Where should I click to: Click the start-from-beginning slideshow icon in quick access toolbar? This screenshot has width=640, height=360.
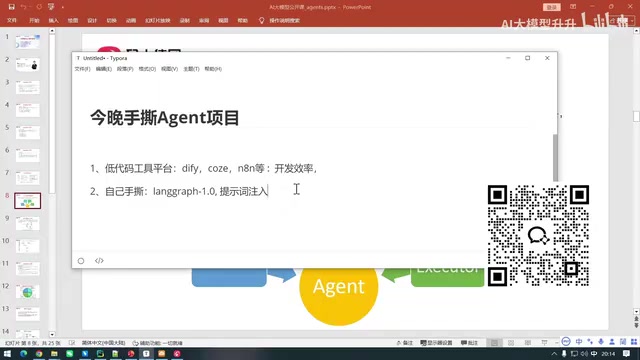(x=51, y=7)
